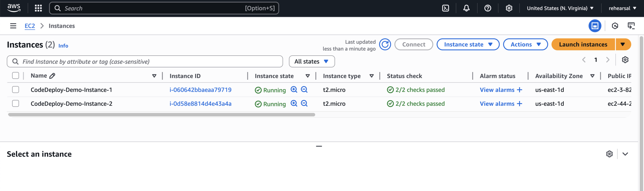Go to previous page of instances
The width and height of the screenshot is (644, 191).
(584, 60)
